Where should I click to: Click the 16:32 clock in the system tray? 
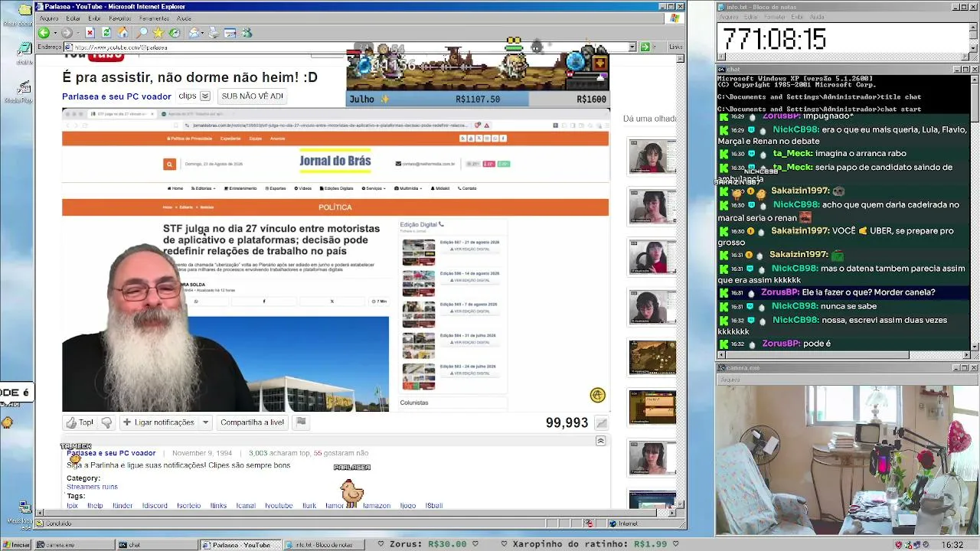click(x=952, y=545)
